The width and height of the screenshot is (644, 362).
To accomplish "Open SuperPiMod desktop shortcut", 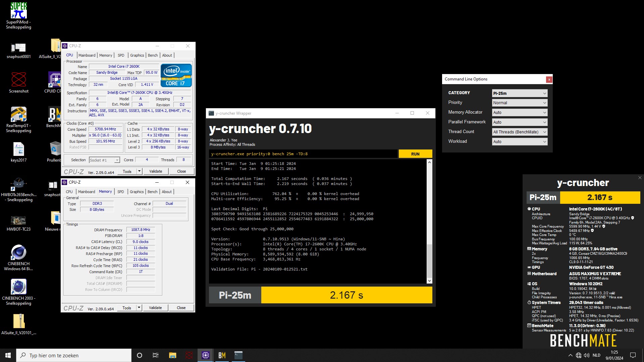I will point(18,15).
